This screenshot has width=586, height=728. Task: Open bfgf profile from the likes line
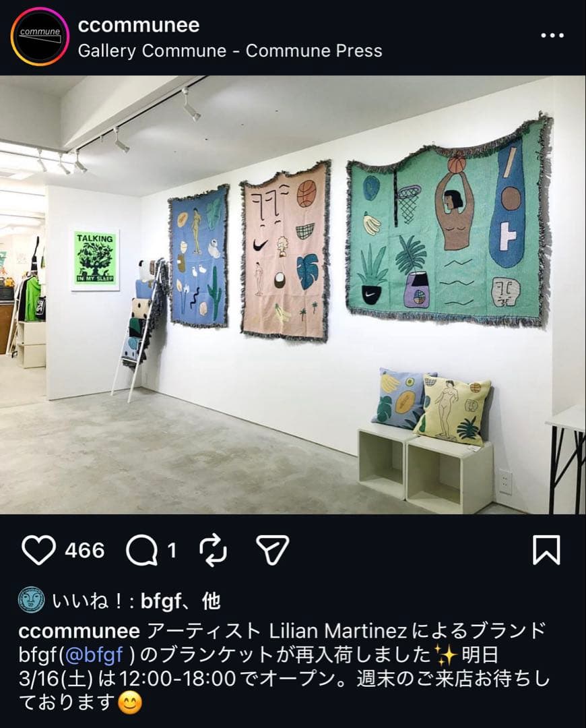[x=160, y=602]
